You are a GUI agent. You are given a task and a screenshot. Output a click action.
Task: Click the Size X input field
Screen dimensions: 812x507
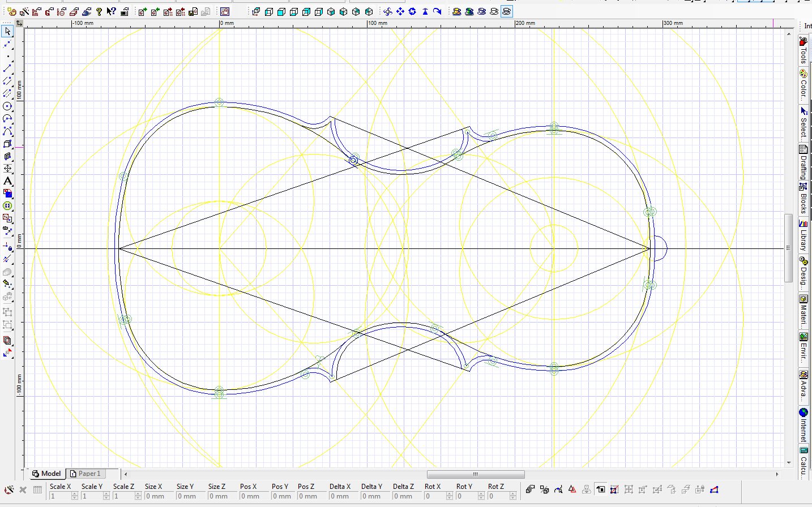tap(159, 496)
